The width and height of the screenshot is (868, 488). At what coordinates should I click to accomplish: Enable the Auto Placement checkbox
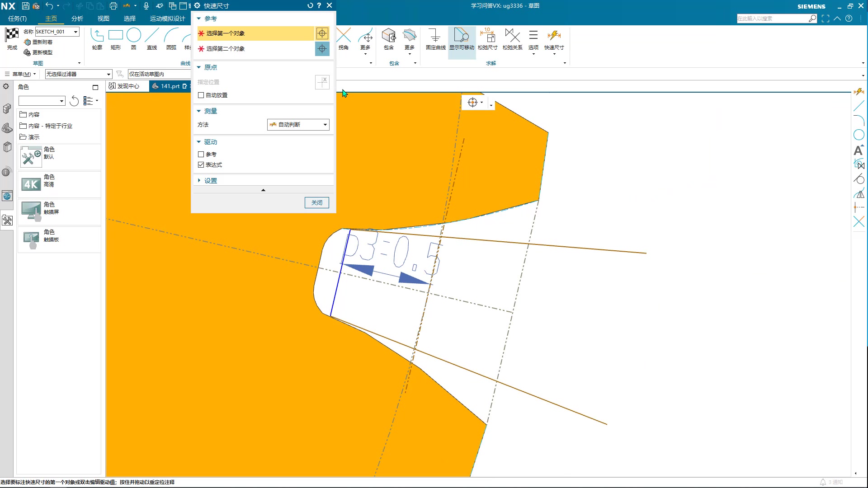point(201,95)
